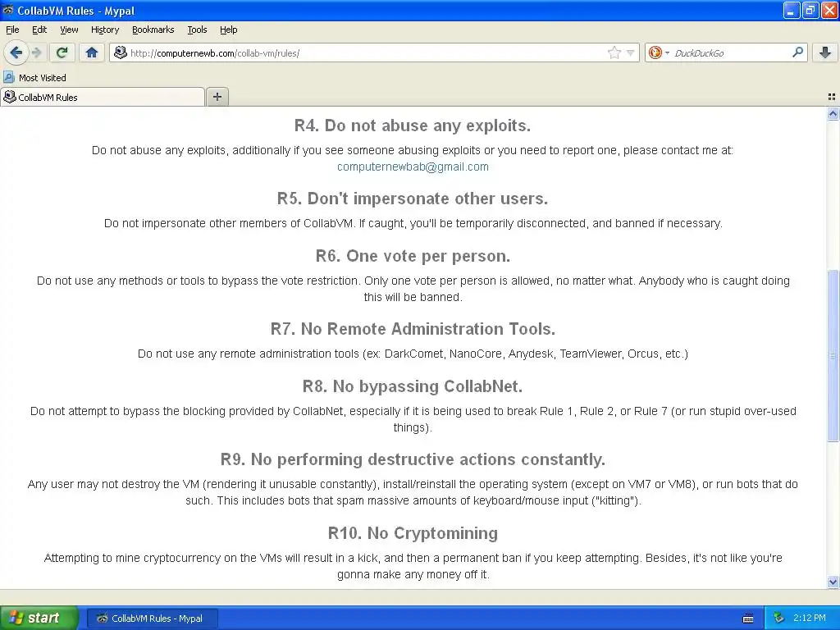Open the Bookmarks menu
840x630 pixels.
point(153,30)
